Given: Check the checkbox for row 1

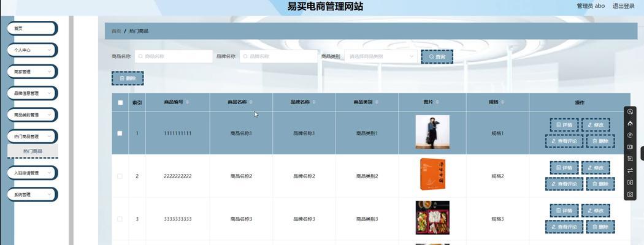Looking at the screenshot, I should tap(120, 134).
